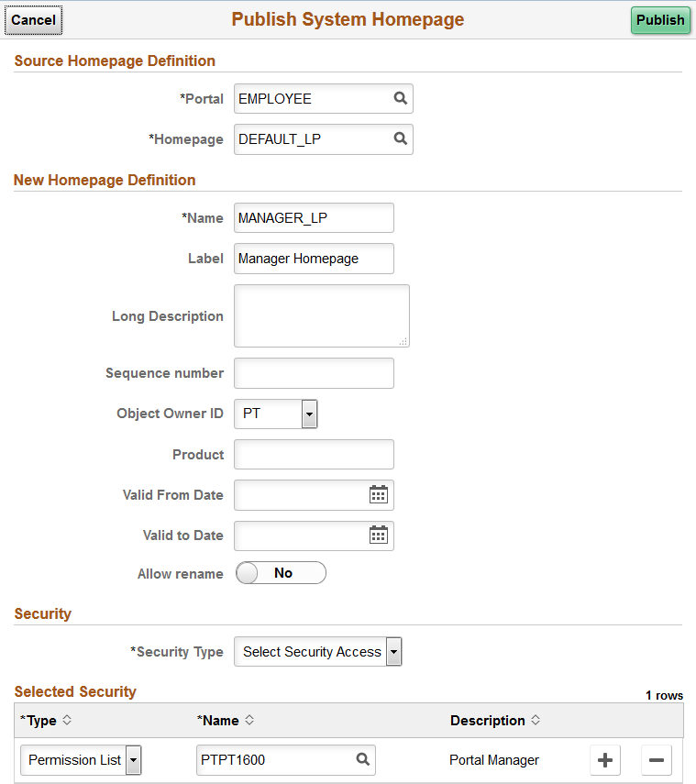Toggle the Allow rename switch
696x784 pixels.
pyautogui.click(x=281, y=573)
